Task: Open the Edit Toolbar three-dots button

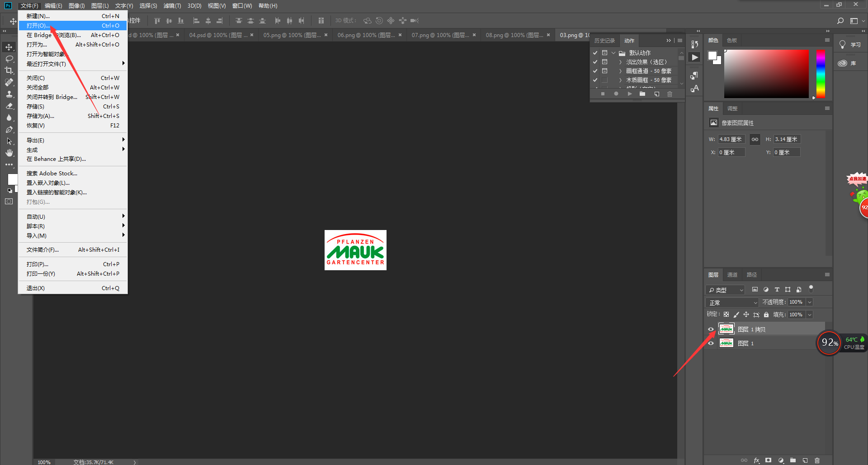Action: coord(9,164)
